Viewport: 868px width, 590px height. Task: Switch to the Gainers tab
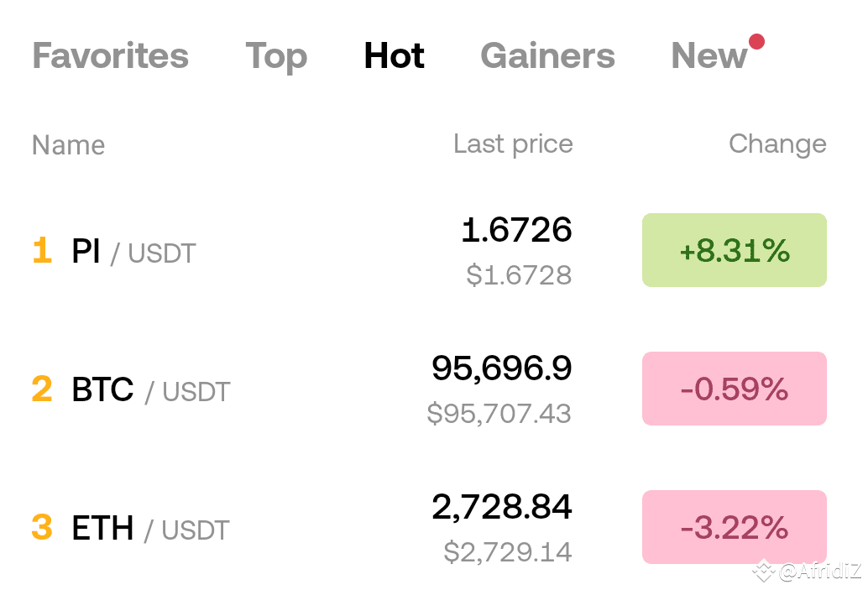(547, 55)
